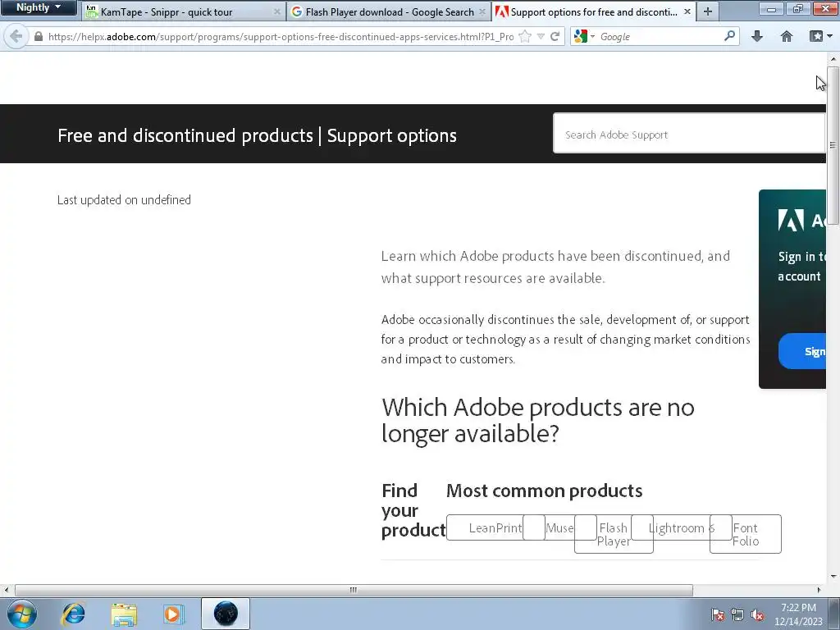Click the horizontal scrollbar thumb
The width and height of the screenshot is (840, 630).
coord(354,590)
